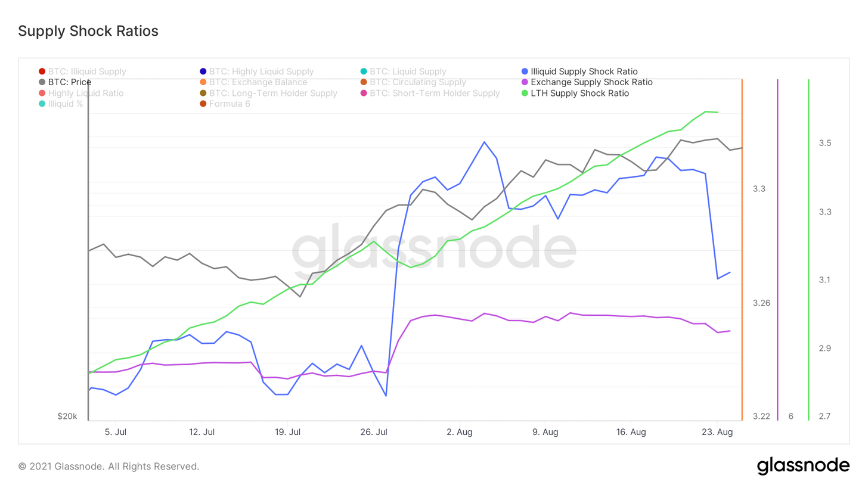Screen dimensions: 868x488
Task: Click the Highly Liquid Ratio legend dot
Action: [42, 93]
